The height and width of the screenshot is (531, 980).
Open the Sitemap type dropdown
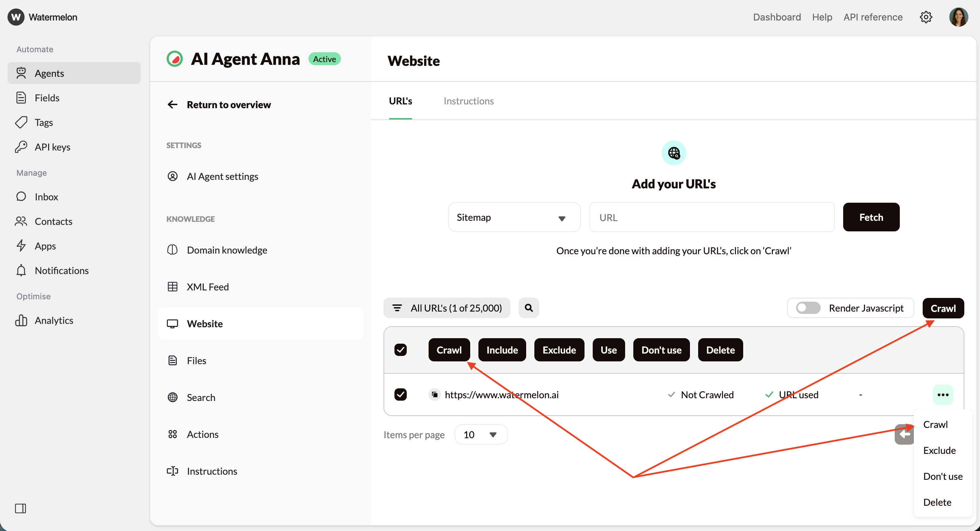514,217
